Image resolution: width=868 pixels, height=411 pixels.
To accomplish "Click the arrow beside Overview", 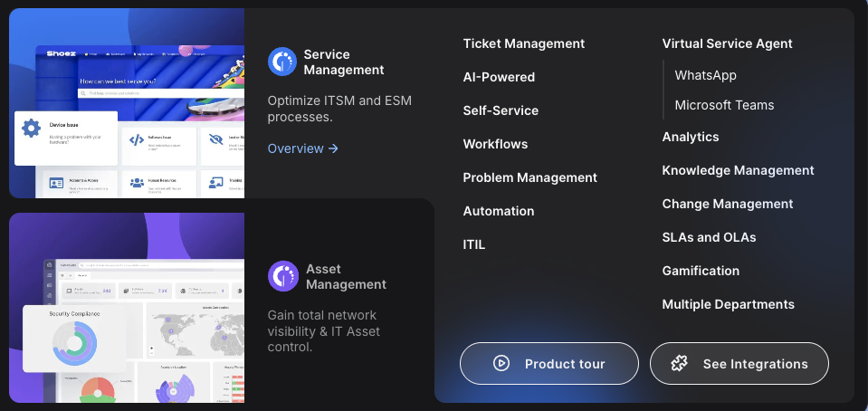I will [x=333, y=148].
